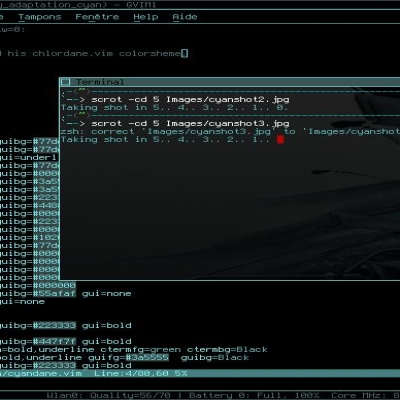
Task: Click the Terminal window menu icon
Action: pyautogui.click(x=66, y=82)
